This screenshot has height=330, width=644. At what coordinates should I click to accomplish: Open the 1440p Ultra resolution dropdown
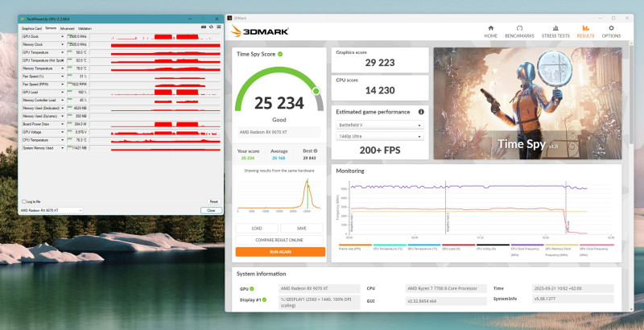tap(380, 136)
